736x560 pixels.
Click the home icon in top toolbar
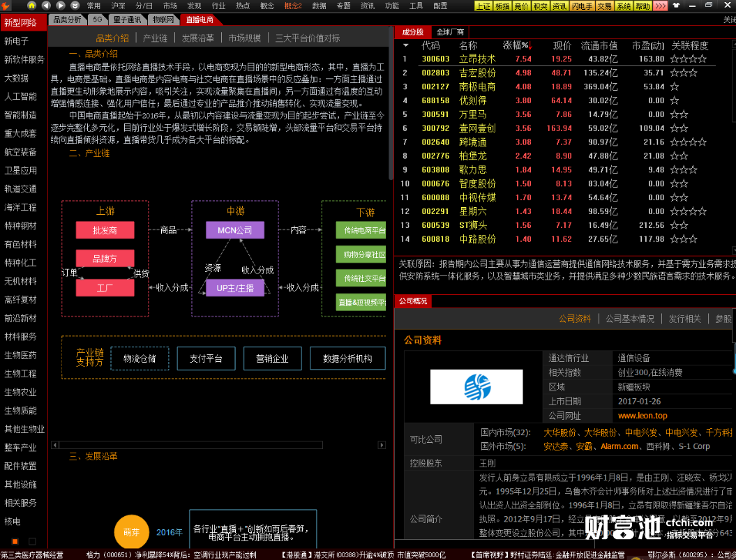[31, 6]
